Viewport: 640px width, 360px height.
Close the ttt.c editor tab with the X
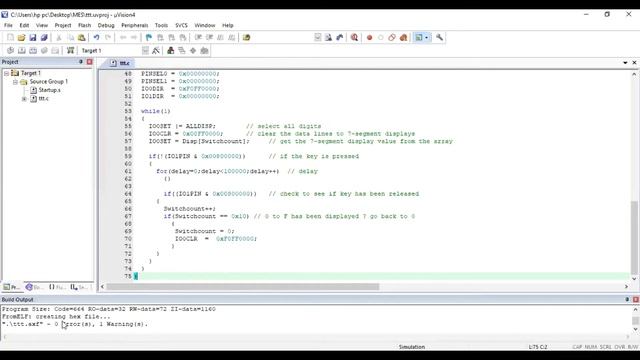(634, 63)
